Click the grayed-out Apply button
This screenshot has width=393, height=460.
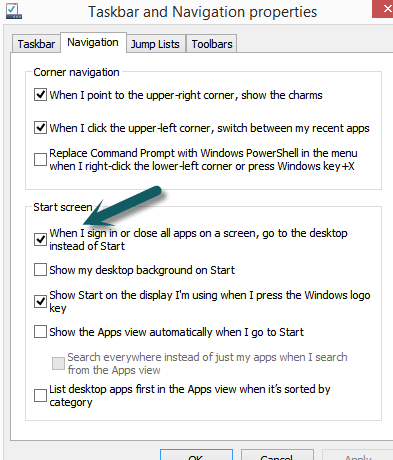tap(358, 455)
